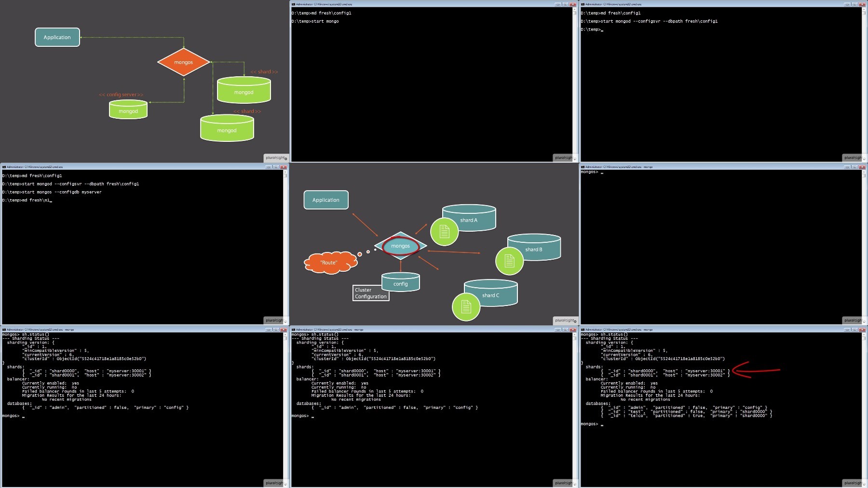This screenshot has height=488, width=868.
Task: Click title bar icon of empty mongos shell window
Action: 583,167
